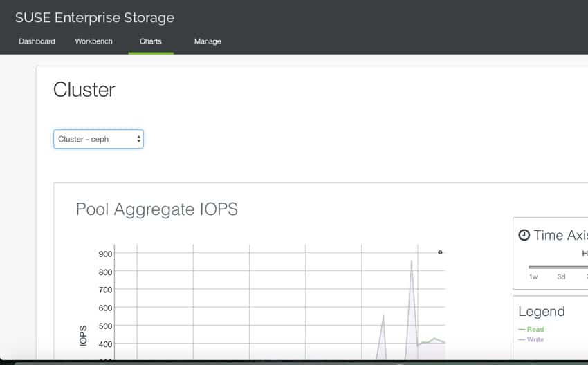Click the green Read line swatch in Legend
This screenshot has height=365, width=588.
click(x=522, y=330)
